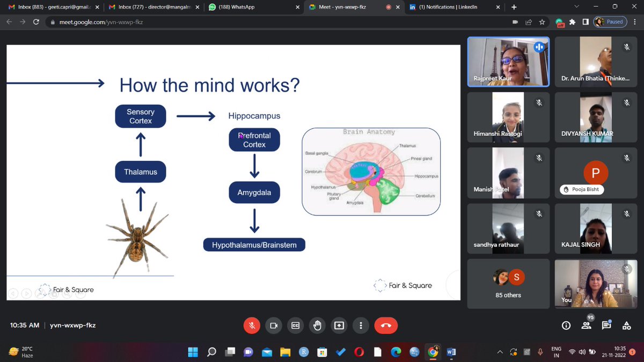Screen dimensions: 644x362
Task: Open the Paused profile button
Action: pos(610,22)
